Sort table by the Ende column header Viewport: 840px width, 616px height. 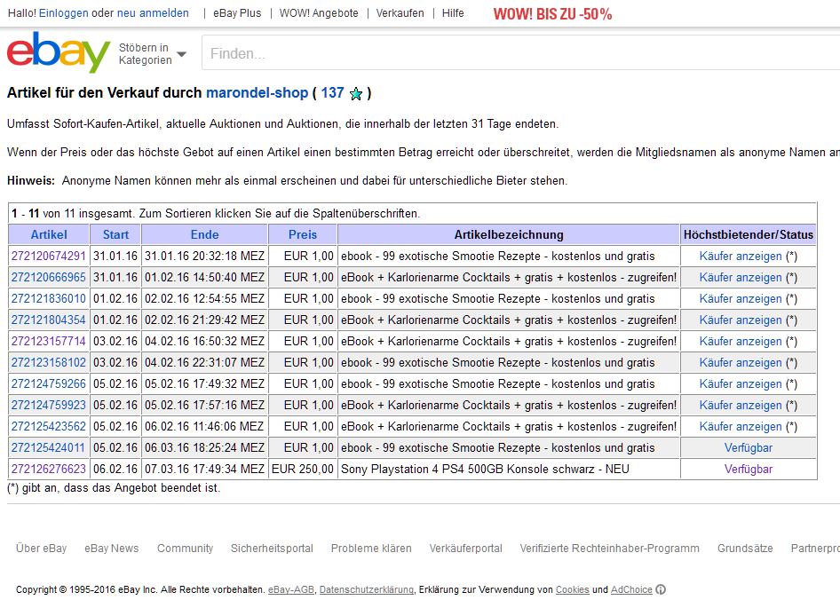coord(204,234)
